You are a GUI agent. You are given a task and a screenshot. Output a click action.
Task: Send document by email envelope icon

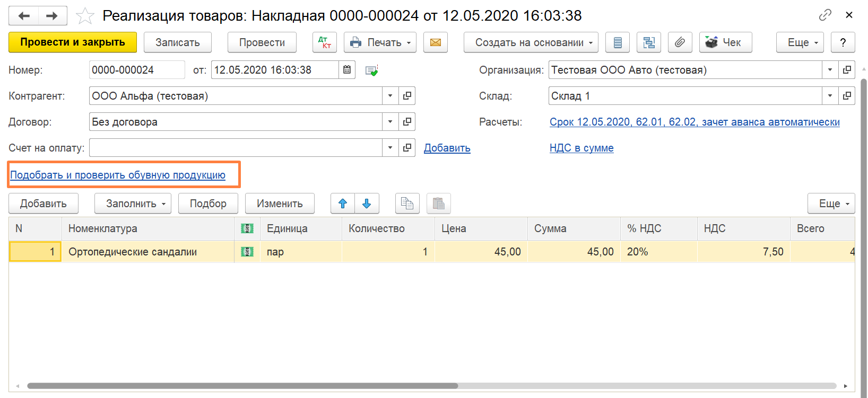click(436, 42)
